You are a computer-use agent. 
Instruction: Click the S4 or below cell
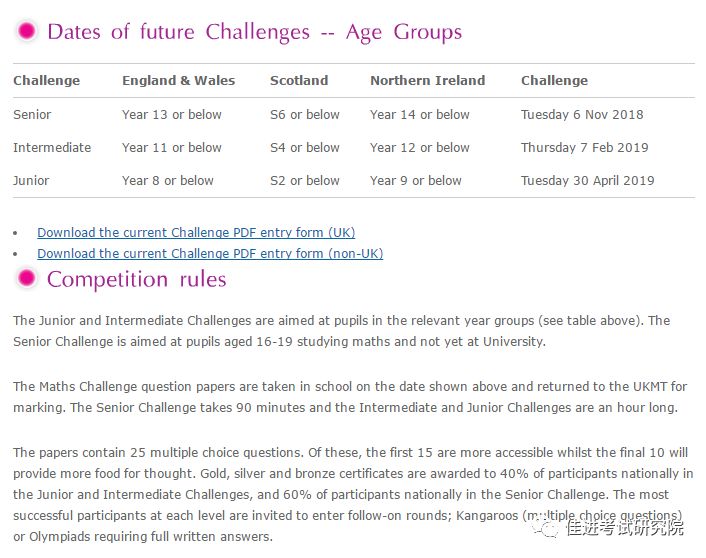pyautogui.click(x=305, y=147)
